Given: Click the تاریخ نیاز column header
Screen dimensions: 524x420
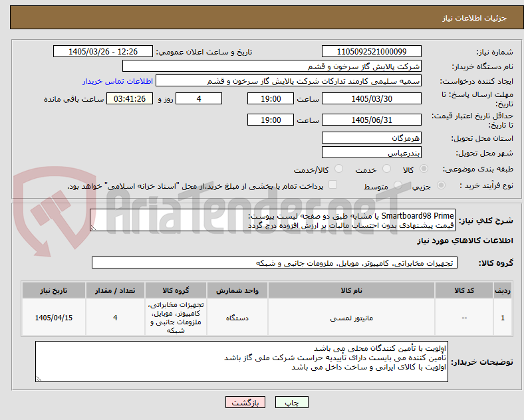Looking at the screenshot, I should pos(54,290).
